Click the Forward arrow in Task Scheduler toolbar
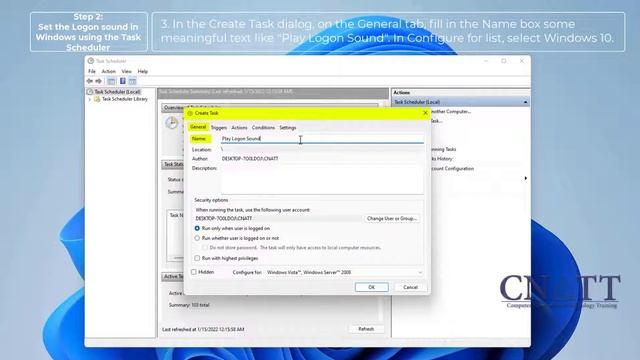 [98, 81]
